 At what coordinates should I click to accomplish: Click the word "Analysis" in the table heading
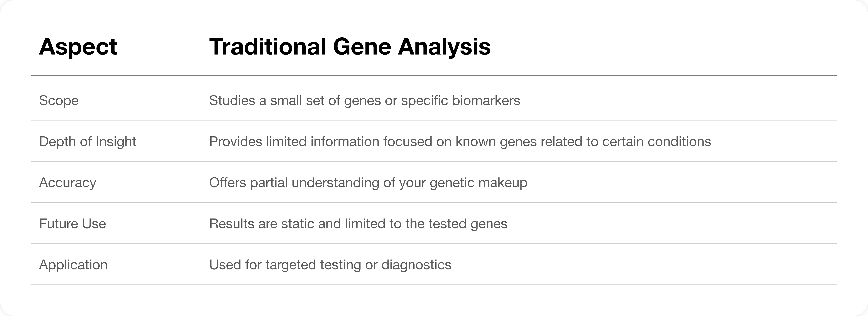point(444,47)
